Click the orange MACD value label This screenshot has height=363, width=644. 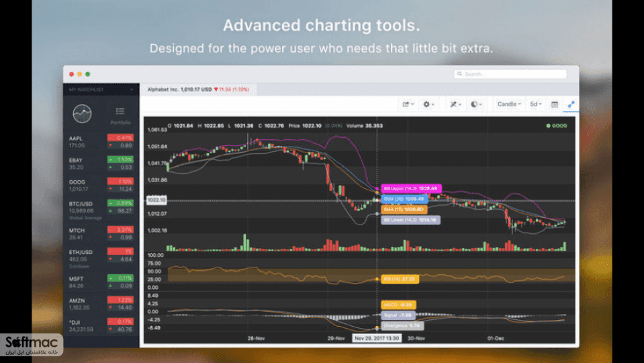coord(398,305)
